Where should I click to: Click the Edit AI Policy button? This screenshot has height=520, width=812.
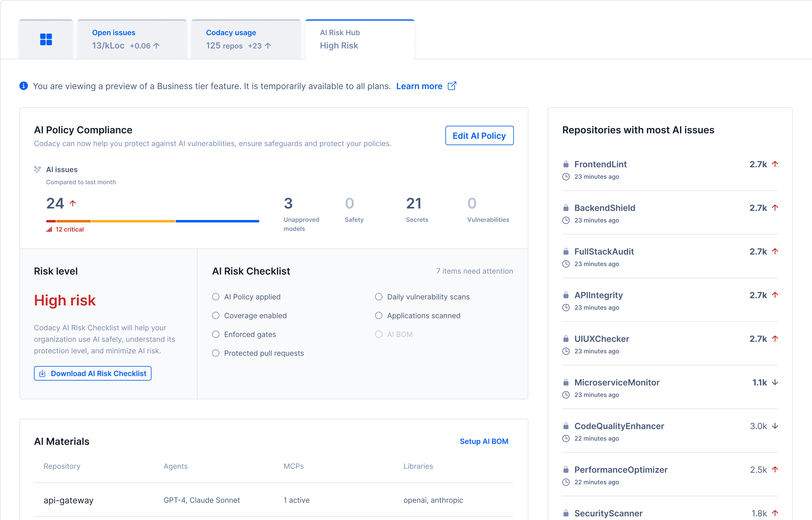coord(479,135)
